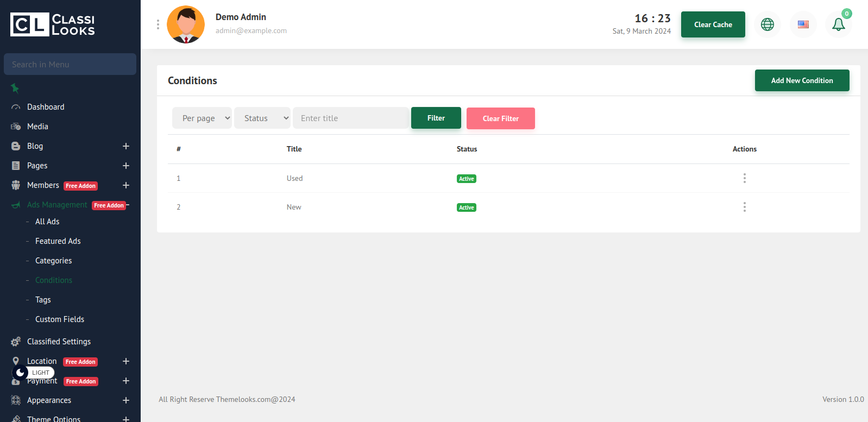Screen dimensions: 868x422
Task: Click the three-dot menu beside avatar
Action: click(x=158, y=24)
